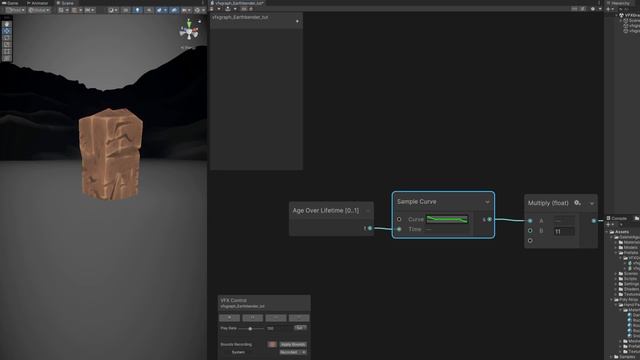This screenshot has height=360, width=640.
Task: Click the Curve input port on Sample Curve
Action: tap(399, 219)
